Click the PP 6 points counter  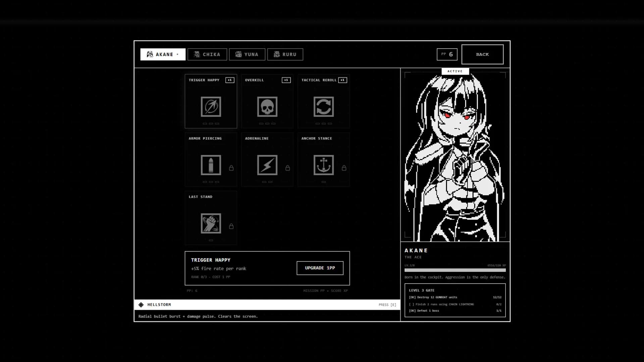(x=447, y=54)
